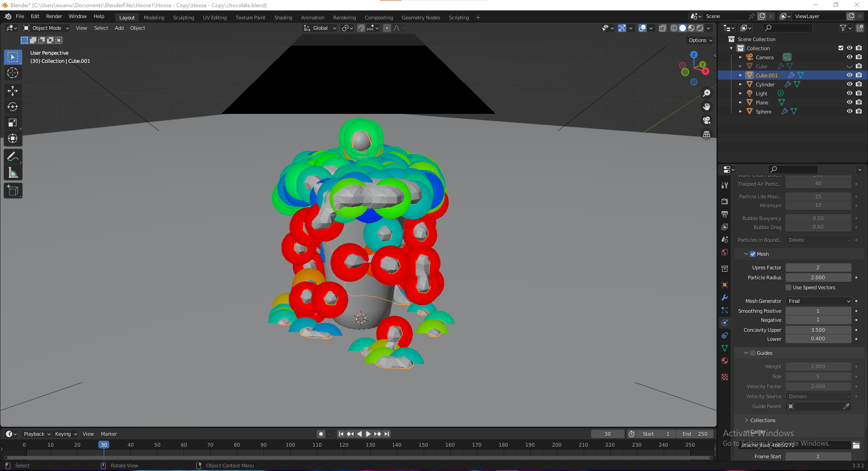Toggle Cylinder viewport visibility eye
868x471 pixels.
pos(849,84)
